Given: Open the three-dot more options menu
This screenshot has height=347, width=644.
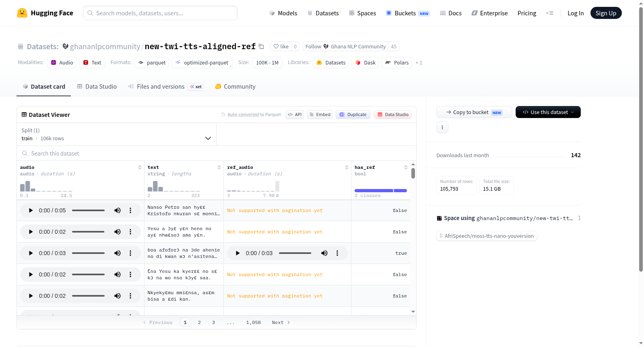Looking at the screenshot, I should [x=442, y=127].
